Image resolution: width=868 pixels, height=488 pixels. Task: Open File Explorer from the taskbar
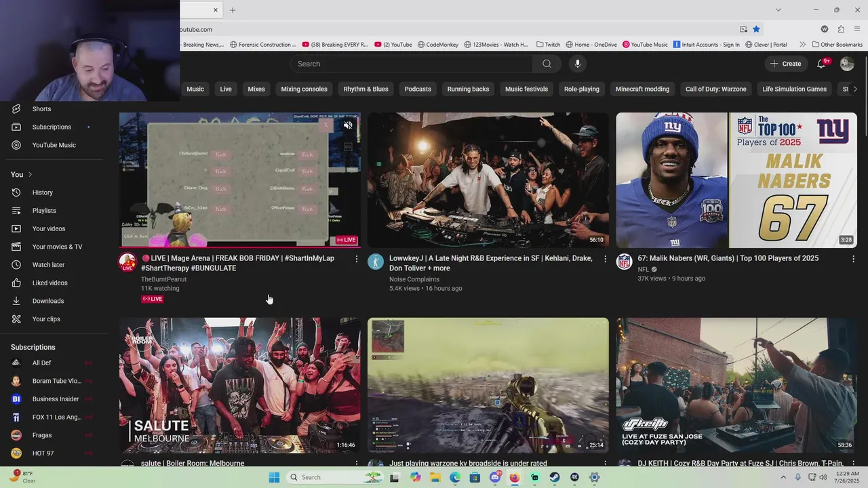pos(435,477)
